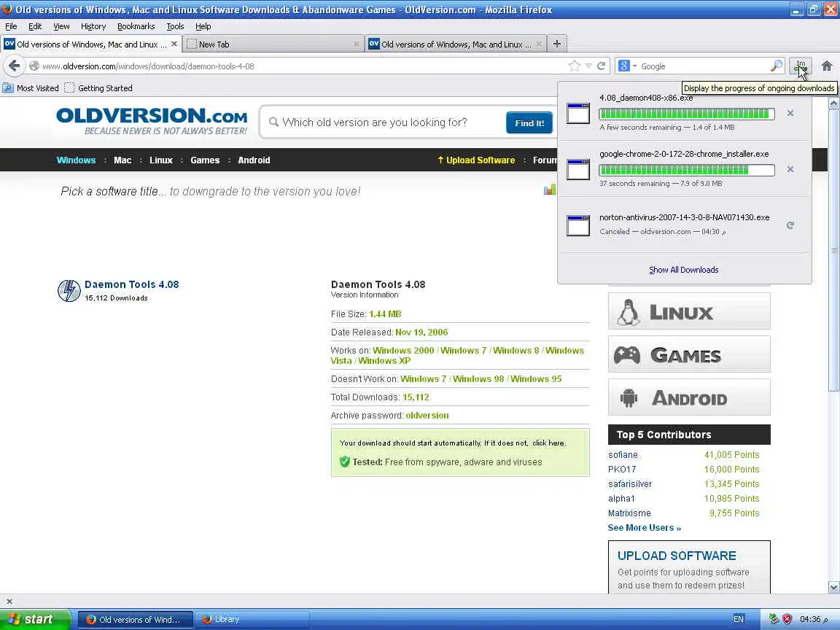Open the Linux category banner

point(689,311)
